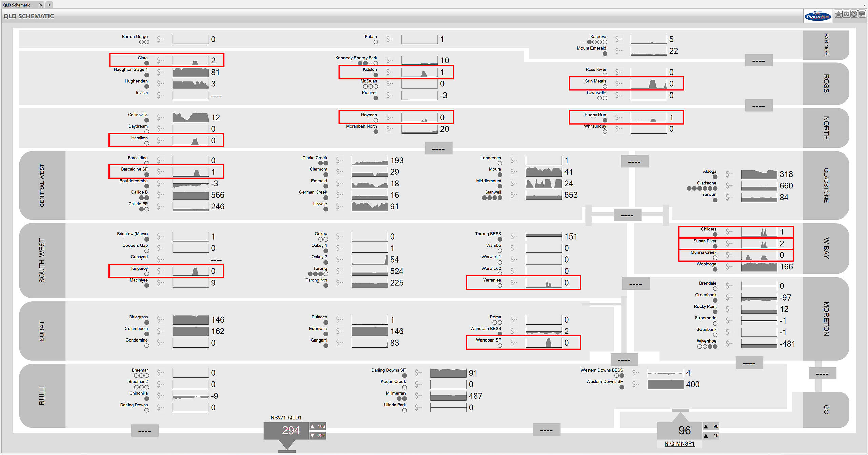This screenshot has height=455, width=868.
Task: Click the Clare unit status circle
Action: pyautogui.click(x=146, y=63)
